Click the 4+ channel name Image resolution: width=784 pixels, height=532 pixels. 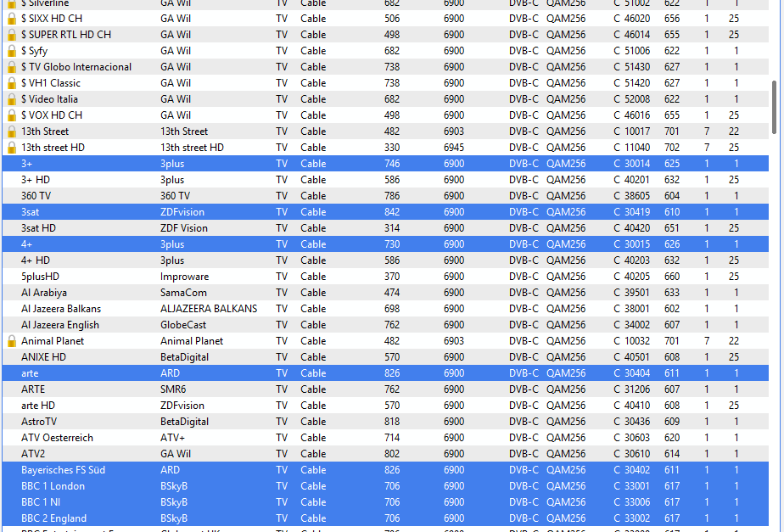click(26, 244)
